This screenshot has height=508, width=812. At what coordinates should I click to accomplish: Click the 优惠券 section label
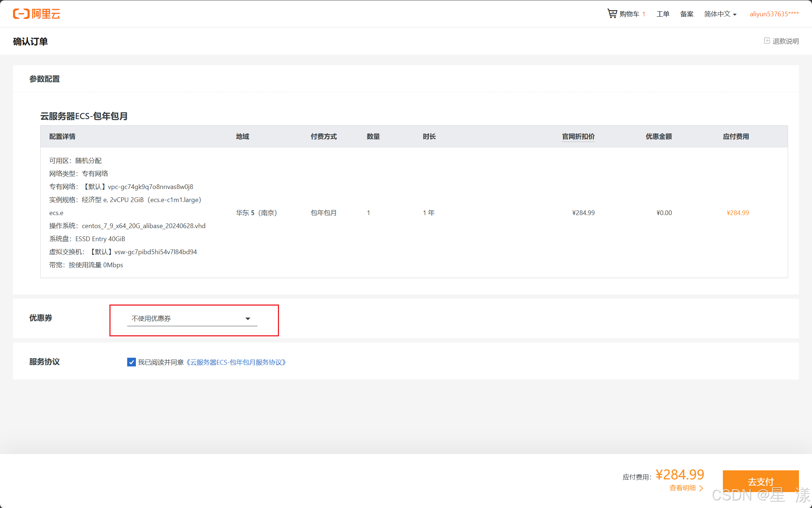click(41, 318)
